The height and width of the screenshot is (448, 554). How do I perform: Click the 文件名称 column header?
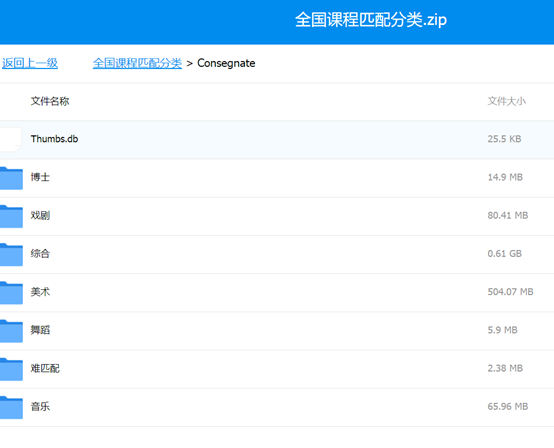(50, 101)
